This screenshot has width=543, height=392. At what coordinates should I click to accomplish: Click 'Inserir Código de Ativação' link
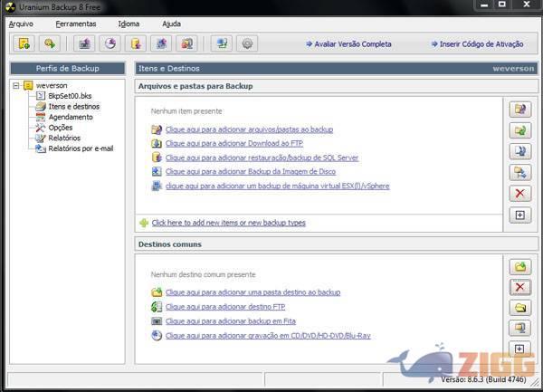tap(479, 43)
